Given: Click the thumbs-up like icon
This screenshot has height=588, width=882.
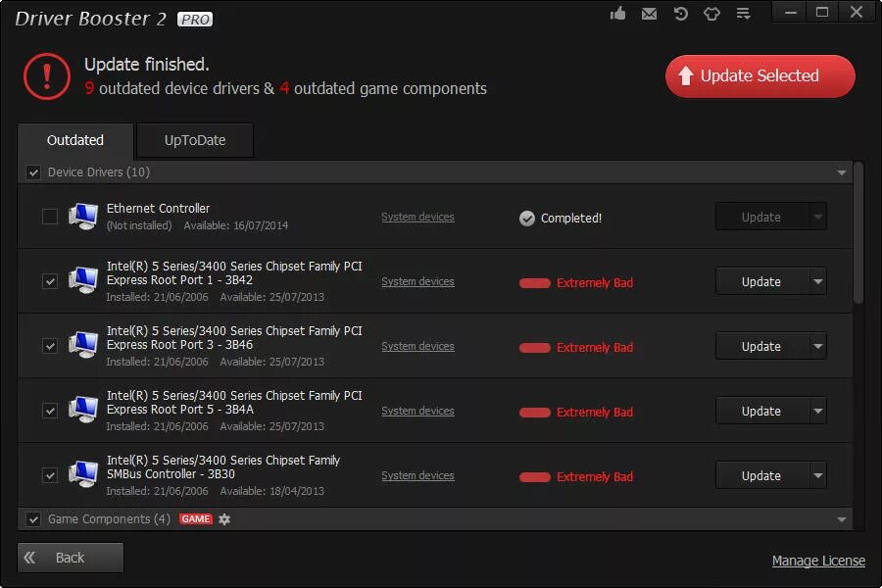Looking at the screenshot, I should point(617,14).
